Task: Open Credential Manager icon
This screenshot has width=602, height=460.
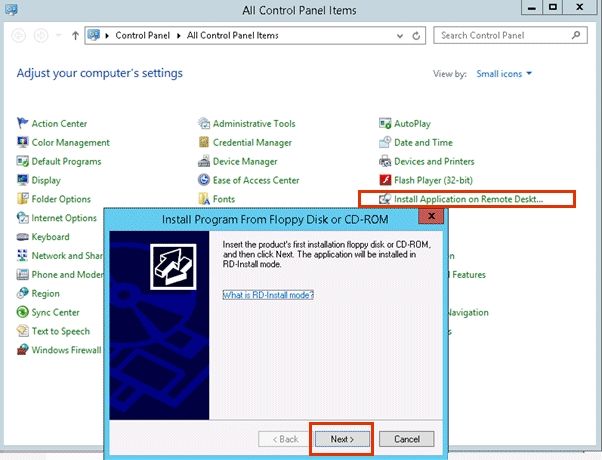Action: [x=203, y=142]
